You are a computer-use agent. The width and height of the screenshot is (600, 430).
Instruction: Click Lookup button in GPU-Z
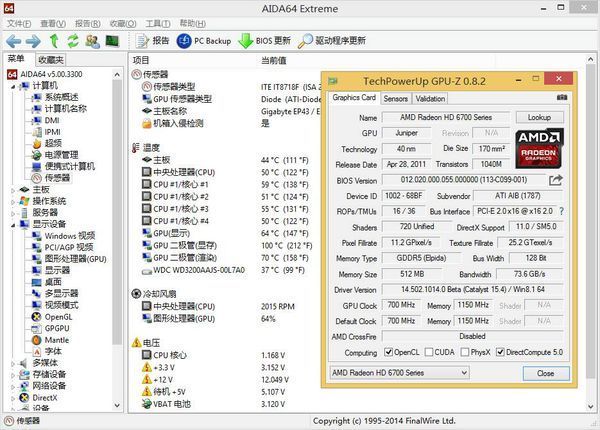(540, 117)
